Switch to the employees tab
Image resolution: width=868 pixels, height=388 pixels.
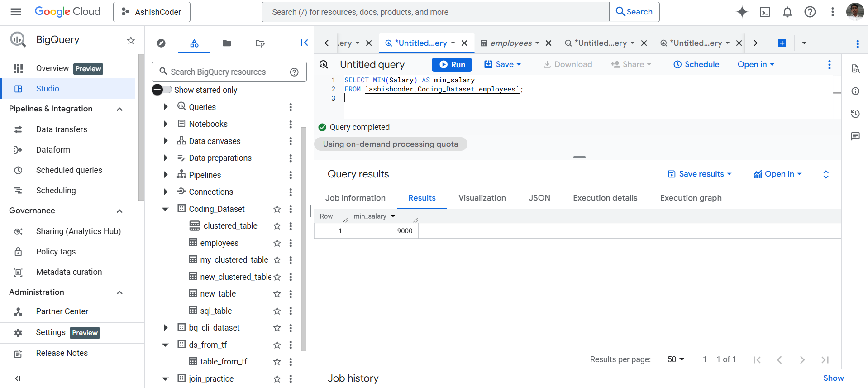[x=511, y=43]
